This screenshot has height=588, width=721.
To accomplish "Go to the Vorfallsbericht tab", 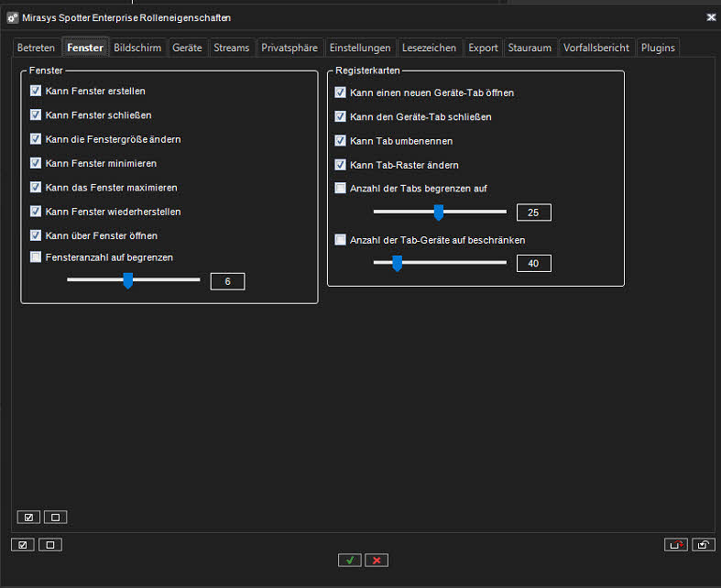I will (596, 48).
